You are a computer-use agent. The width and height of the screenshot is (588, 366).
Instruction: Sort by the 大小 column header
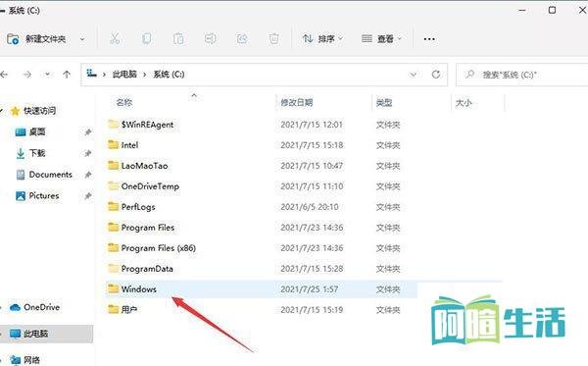[x=464, y=102]
